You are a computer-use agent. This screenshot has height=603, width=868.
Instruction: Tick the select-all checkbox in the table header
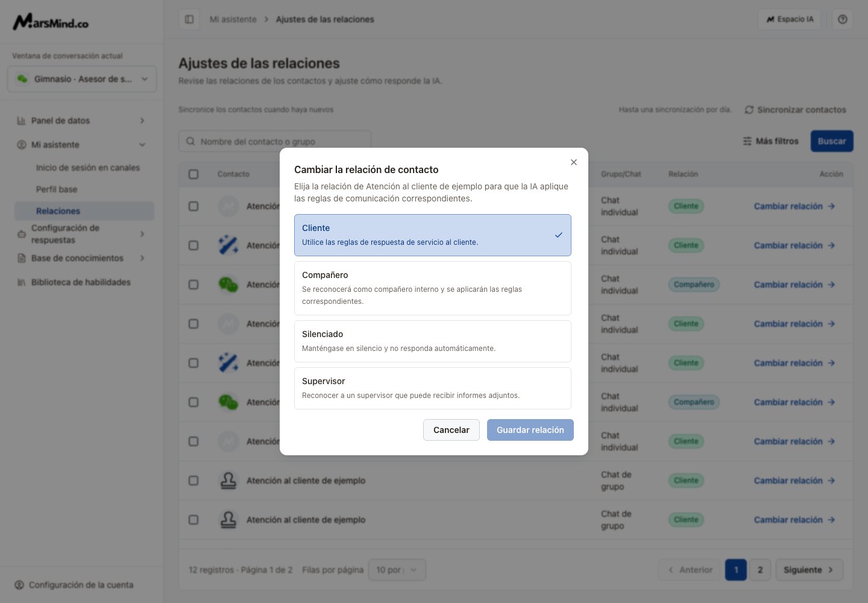193,174
